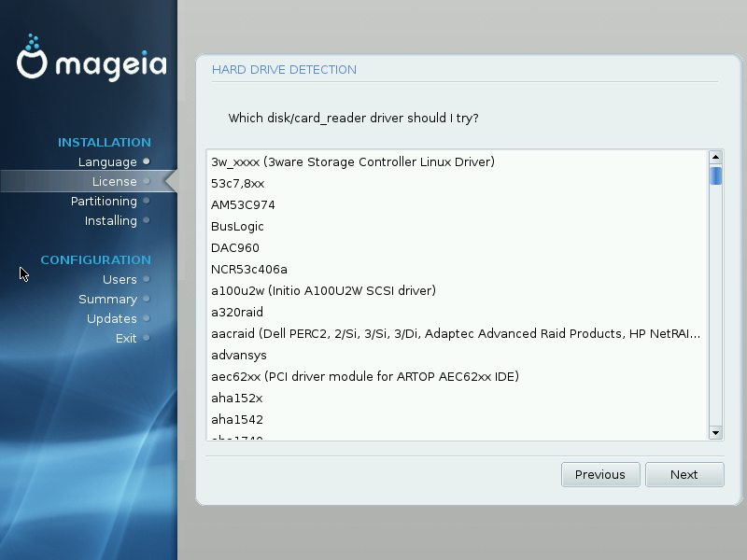This screenshot has width=747, height=560.
Task: Click the driver list scrollbar thumb
Action: coord(715,175)
